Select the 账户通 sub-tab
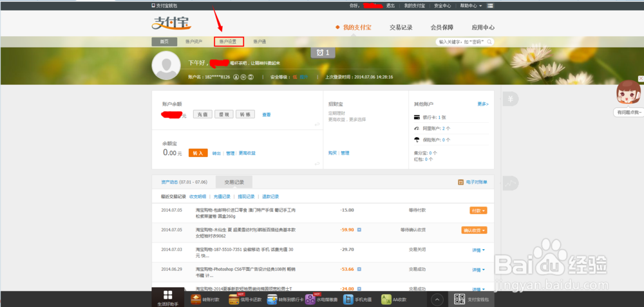This screenshot has height=307, width=644. tap(260, 41)
